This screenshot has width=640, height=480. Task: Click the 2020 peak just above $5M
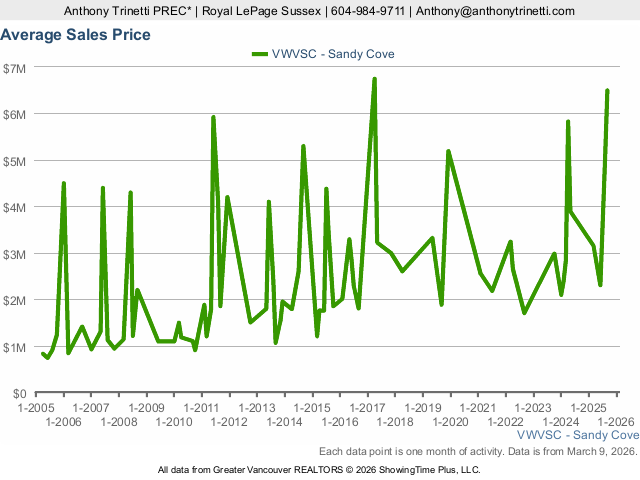tap(448, 151)
